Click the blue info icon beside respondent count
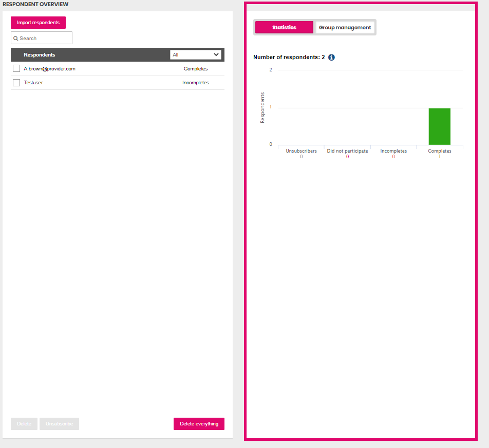Image resolution: width=489 pixels, height=448 pixels. click(331, 58)
